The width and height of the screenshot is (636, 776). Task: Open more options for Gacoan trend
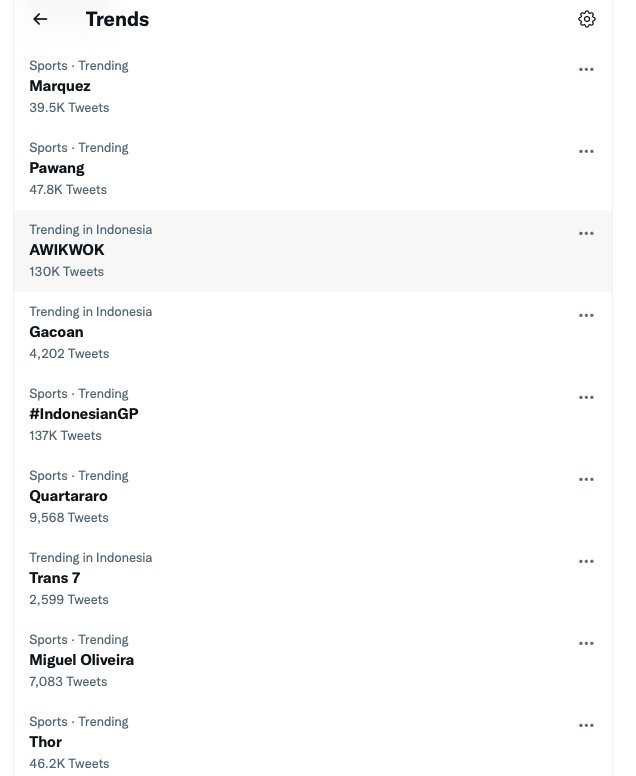586,315
